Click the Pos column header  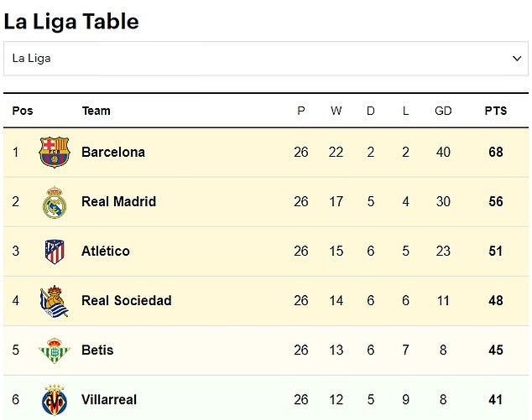pos(23,111)
